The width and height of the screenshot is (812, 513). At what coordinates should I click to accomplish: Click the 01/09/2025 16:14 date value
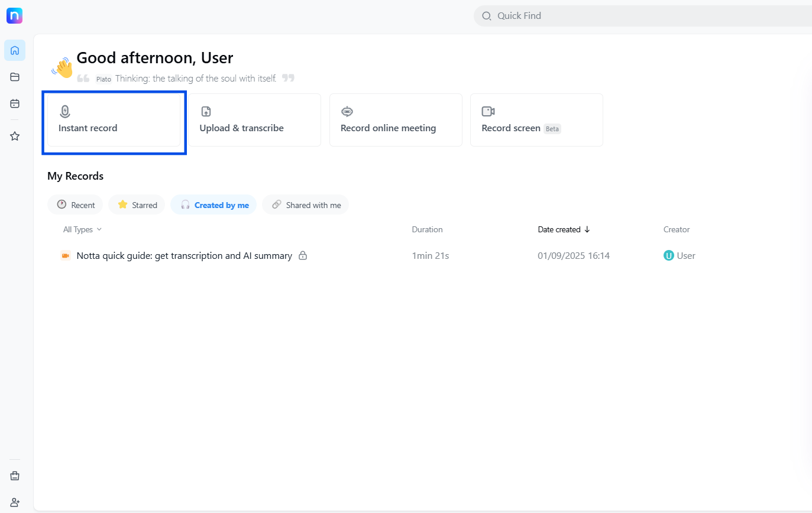574,255
